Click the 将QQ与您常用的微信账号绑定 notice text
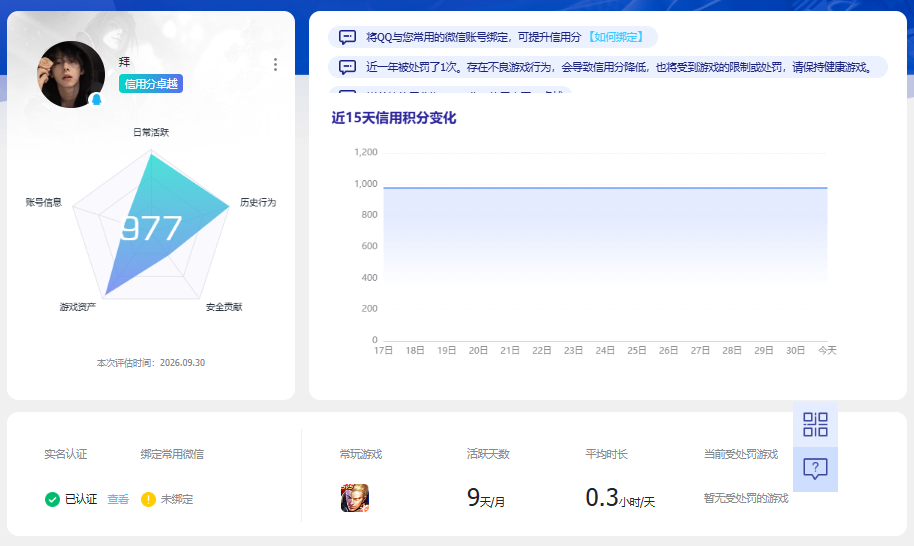This screenshot has width=914, height=546. (473, 37)
